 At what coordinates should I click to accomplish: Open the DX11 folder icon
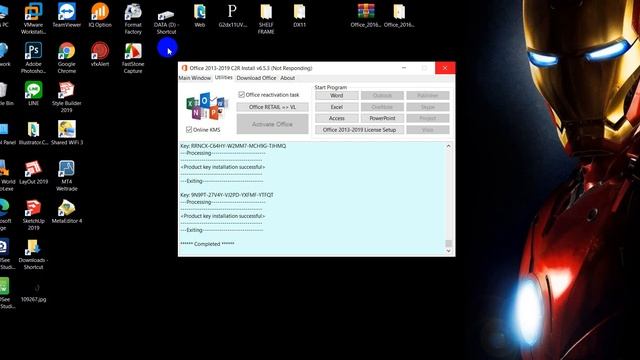299,15
